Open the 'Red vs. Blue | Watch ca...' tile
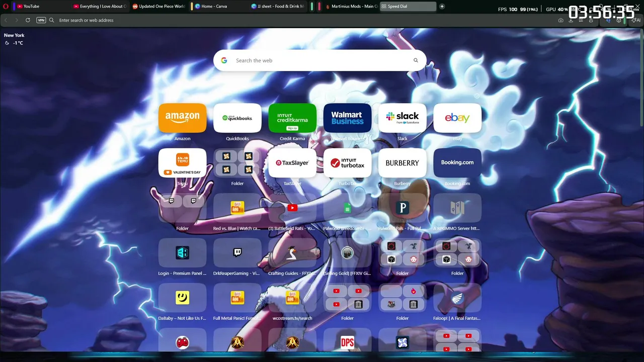644x362 pixels. (237, 208)
